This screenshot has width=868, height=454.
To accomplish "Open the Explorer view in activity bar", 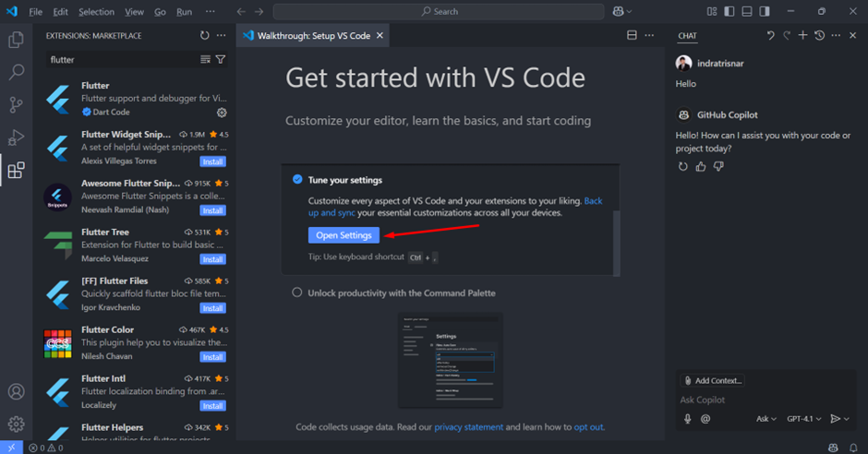I will click(16, 40).
